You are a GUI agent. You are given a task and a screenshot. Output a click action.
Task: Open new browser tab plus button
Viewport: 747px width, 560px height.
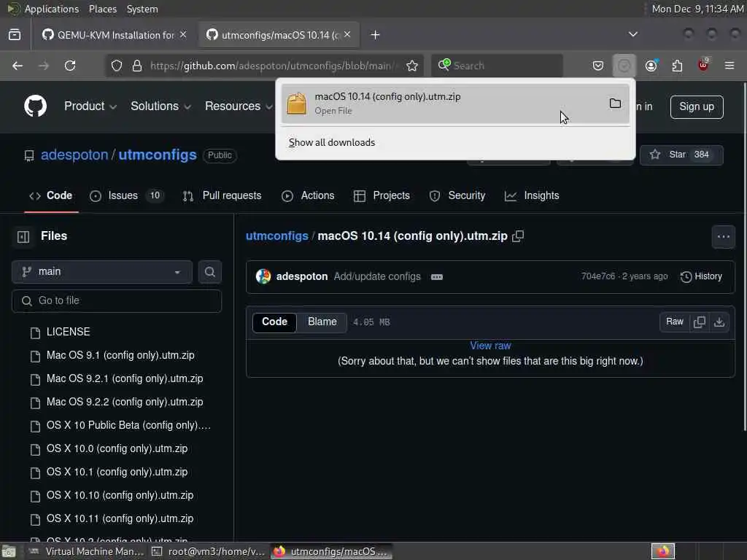tap(376, 35)
